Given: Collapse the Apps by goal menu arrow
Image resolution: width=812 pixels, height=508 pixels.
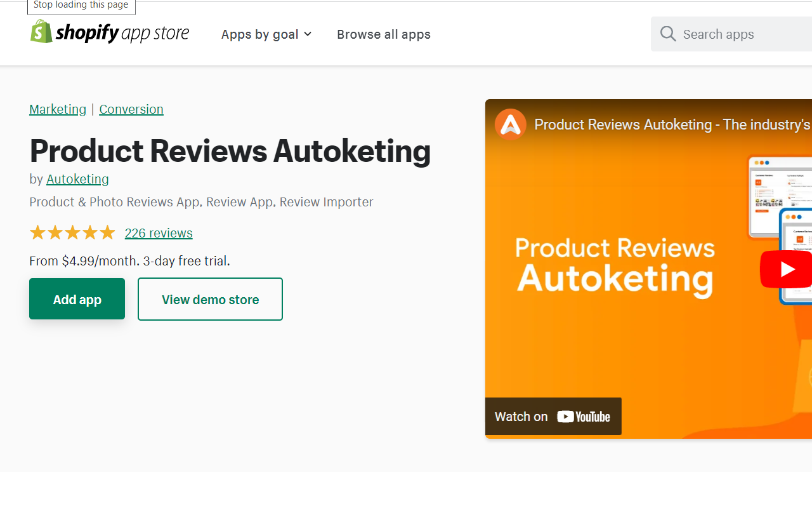Looking at the screenshot, I should pos(307,34).
